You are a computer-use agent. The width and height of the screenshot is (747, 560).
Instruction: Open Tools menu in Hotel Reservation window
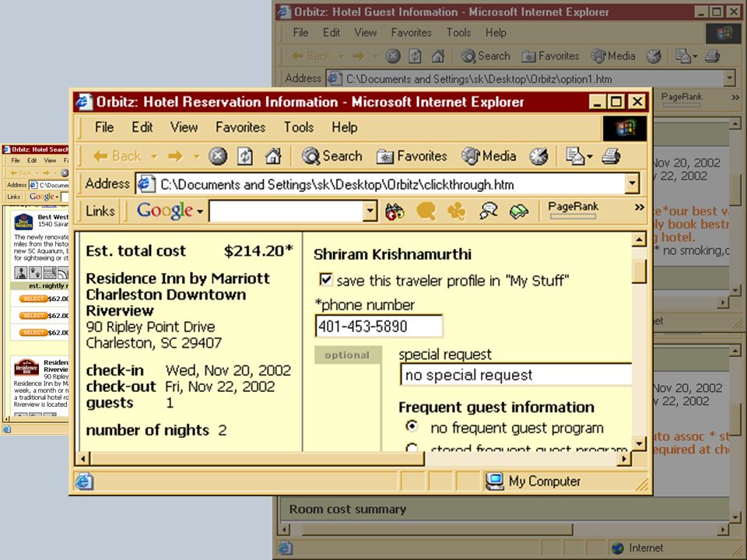pyautogui.click(x=299, y=127)
